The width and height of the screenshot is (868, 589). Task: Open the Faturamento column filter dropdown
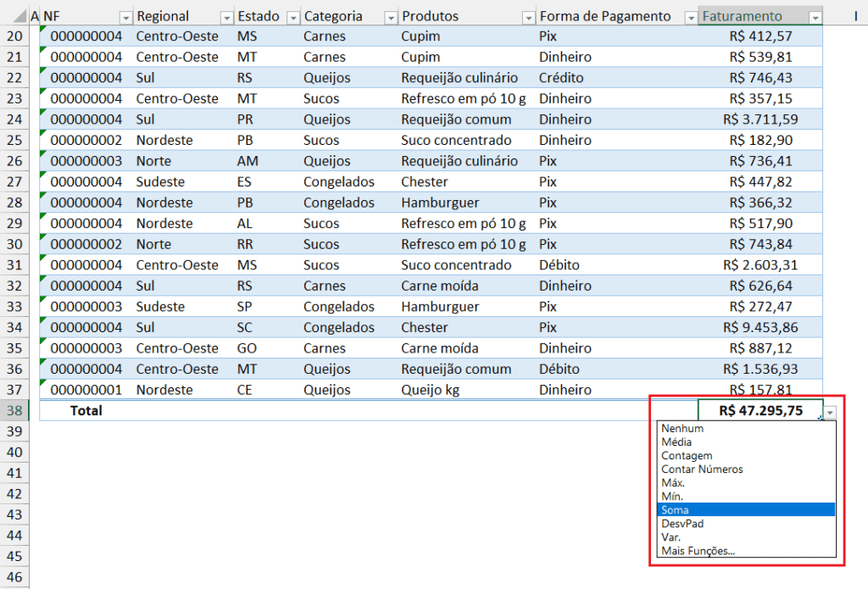point(815,17)
